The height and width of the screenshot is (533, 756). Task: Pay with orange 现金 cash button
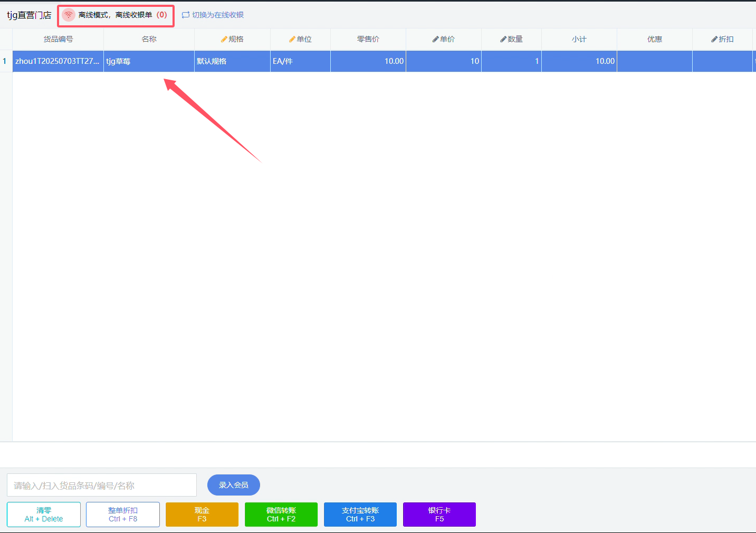pos(202,515)
